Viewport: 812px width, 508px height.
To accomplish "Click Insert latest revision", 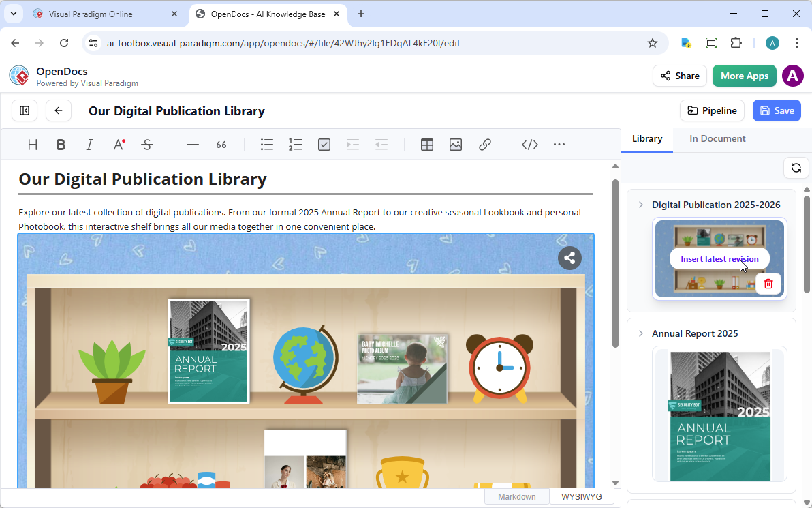I will [719, 258].
